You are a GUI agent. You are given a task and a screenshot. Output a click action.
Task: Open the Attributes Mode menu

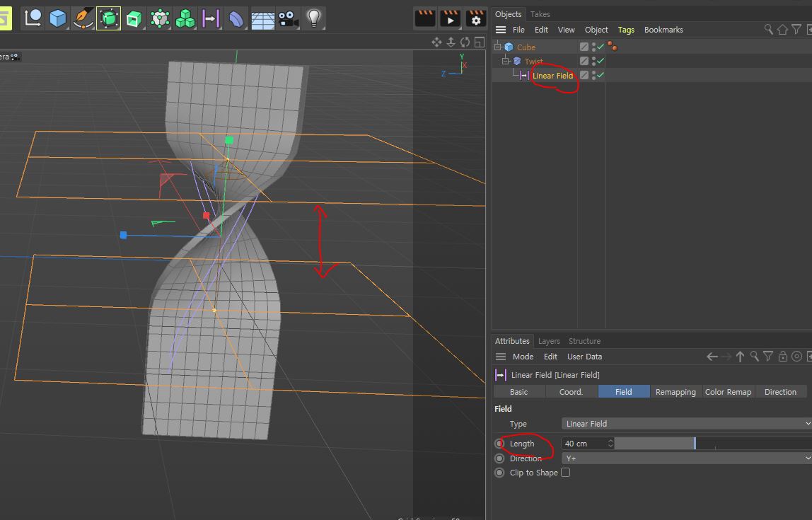[x=523, y=357]
